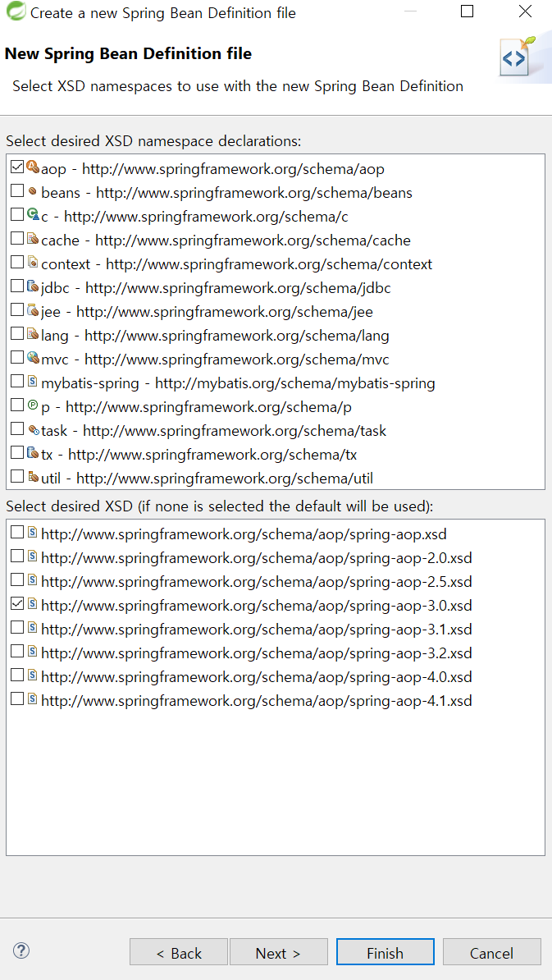Check the spring-aop-3.2.xsd checkbox
This screenshot has height=980, width=552.
17,652
